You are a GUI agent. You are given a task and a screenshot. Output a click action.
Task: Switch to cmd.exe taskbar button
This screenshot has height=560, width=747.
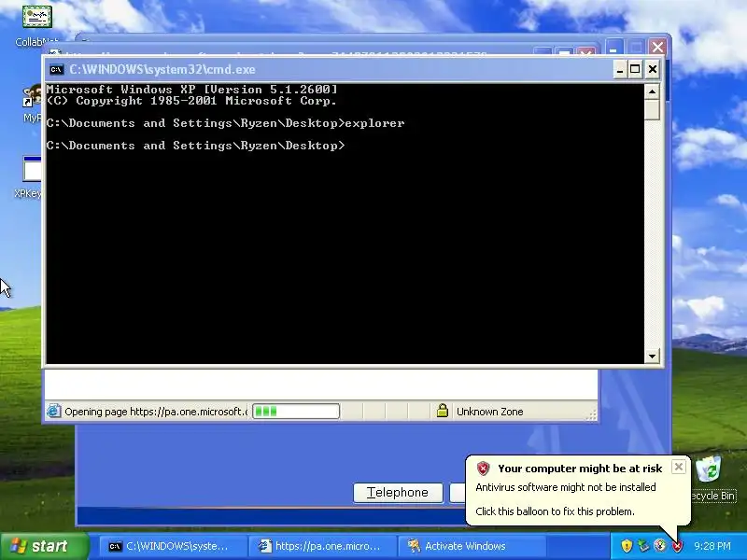(x=173, y=546)
